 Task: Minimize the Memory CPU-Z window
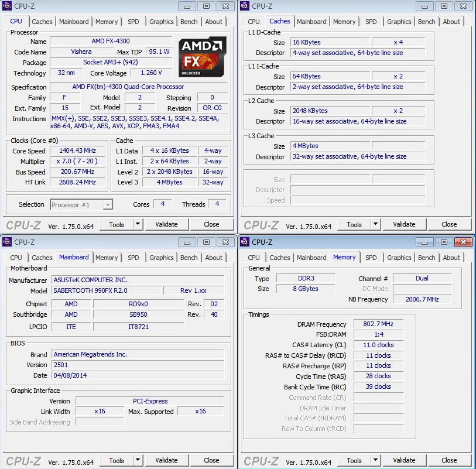pos(424,242)
